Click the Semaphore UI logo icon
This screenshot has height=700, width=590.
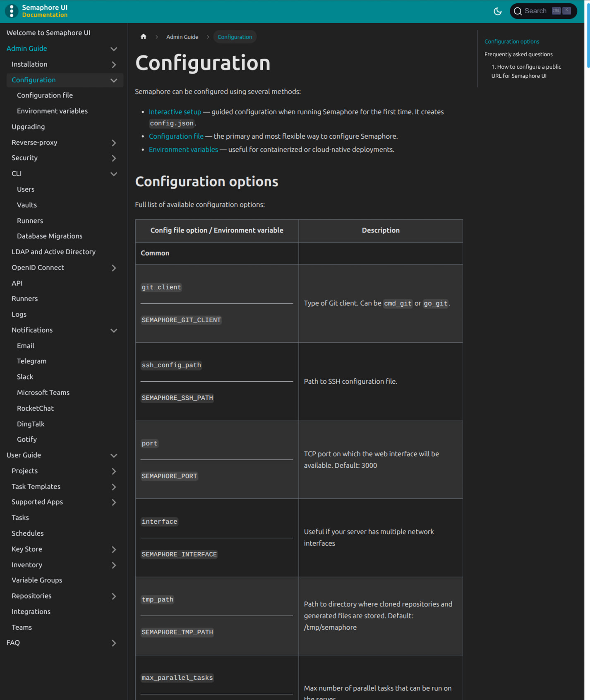pos(12,11)
